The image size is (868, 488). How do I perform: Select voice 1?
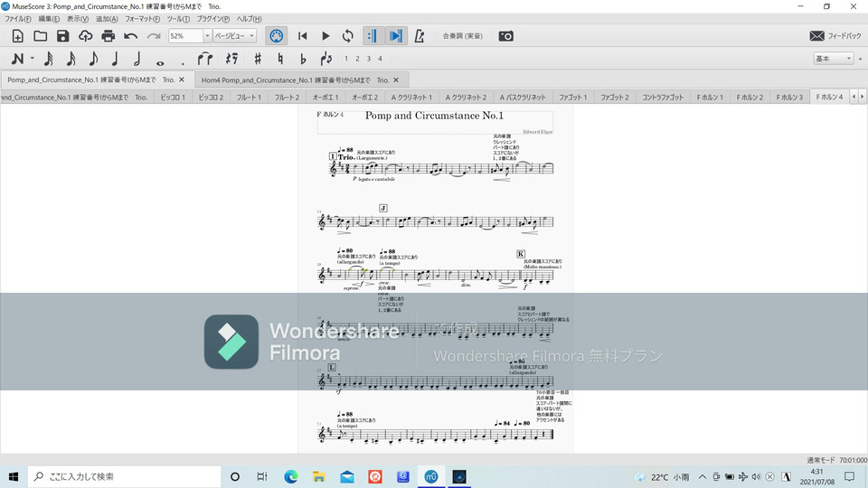tap(346, 59)
